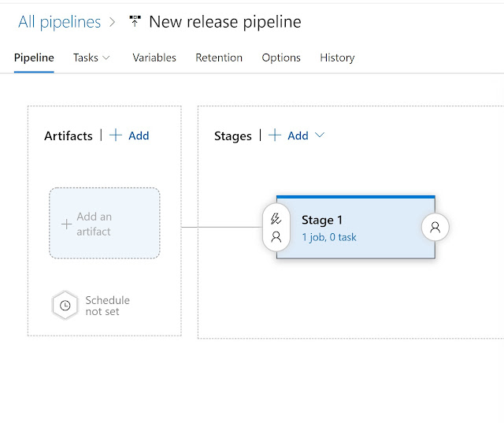Navigate to All pipelines breadcrumb link

[x=59, y=22]
